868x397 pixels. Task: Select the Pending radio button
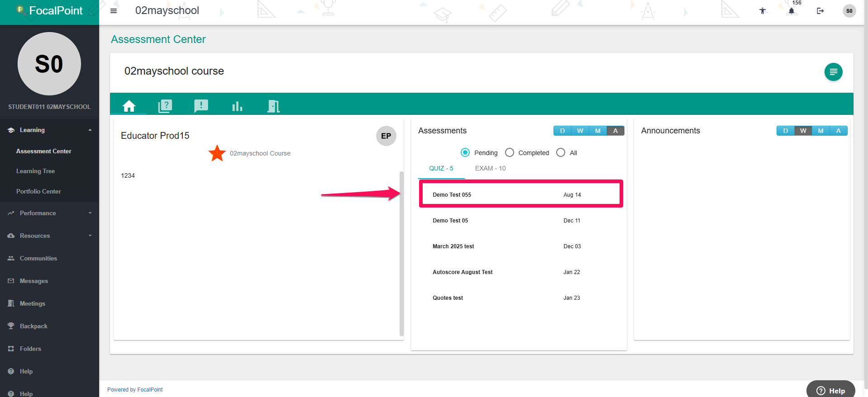pos(465,152)
